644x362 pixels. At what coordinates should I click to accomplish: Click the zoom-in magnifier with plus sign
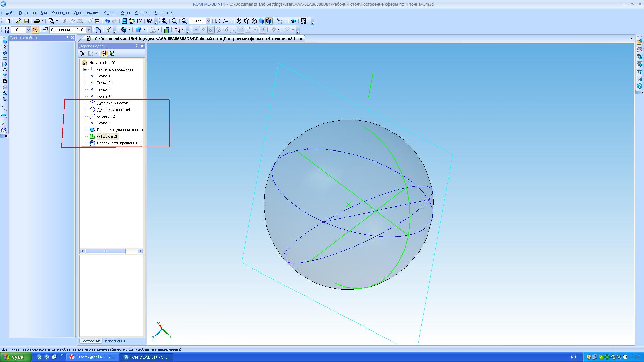[184, 21]
